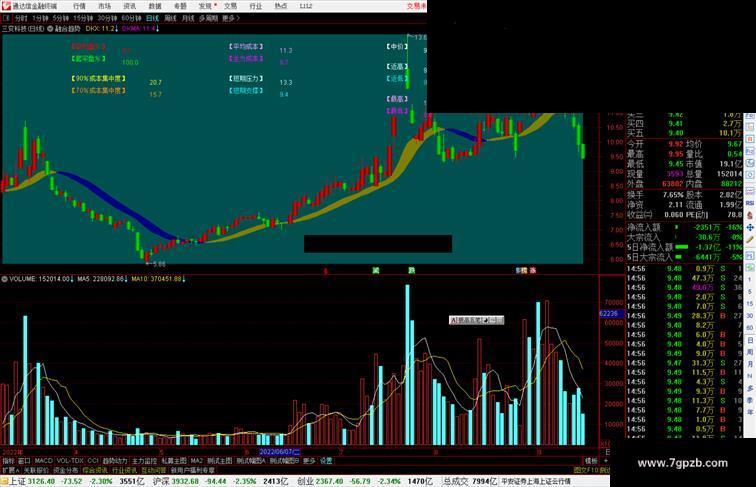Open the 数据 menu
Image resolution: width=756 pixels, height=487 pixels.
[x=155, y=6]
